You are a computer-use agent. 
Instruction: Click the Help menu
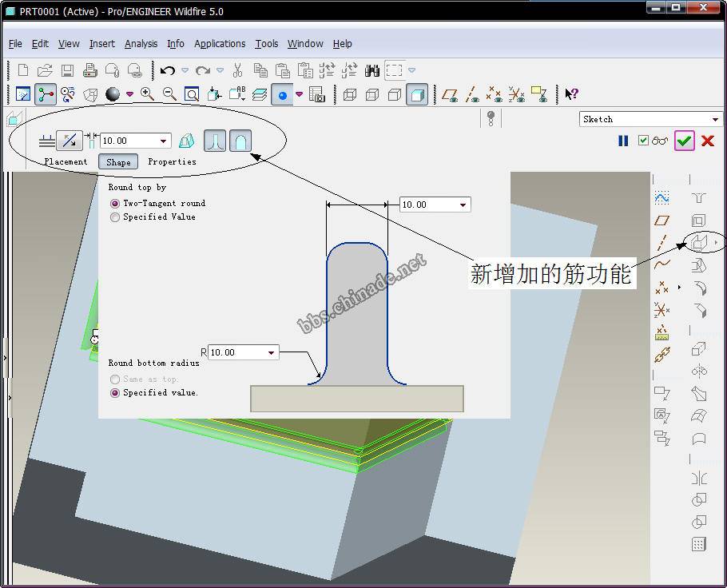click(x=342, y=44)
